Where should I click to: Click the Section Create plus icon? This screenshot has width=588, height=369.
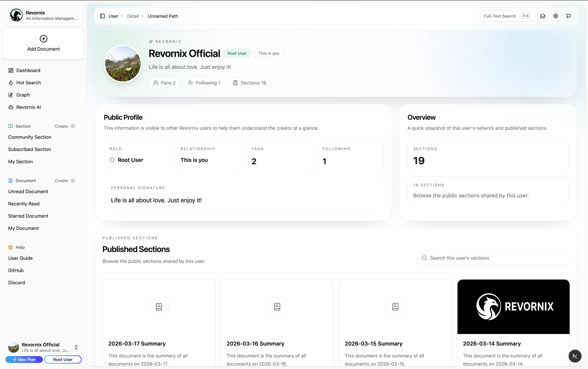pyautogui.click(x=73, y=126)
